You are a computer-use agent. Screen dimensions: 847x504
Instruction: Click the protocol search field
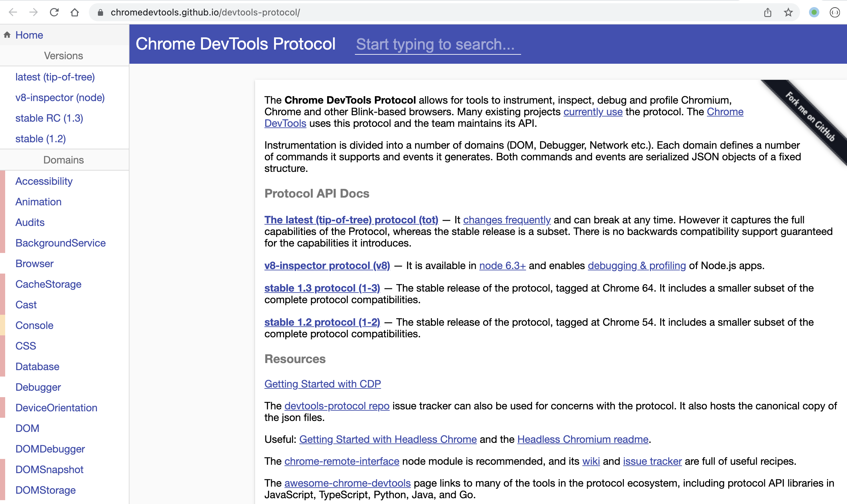[x=438, y=44]
